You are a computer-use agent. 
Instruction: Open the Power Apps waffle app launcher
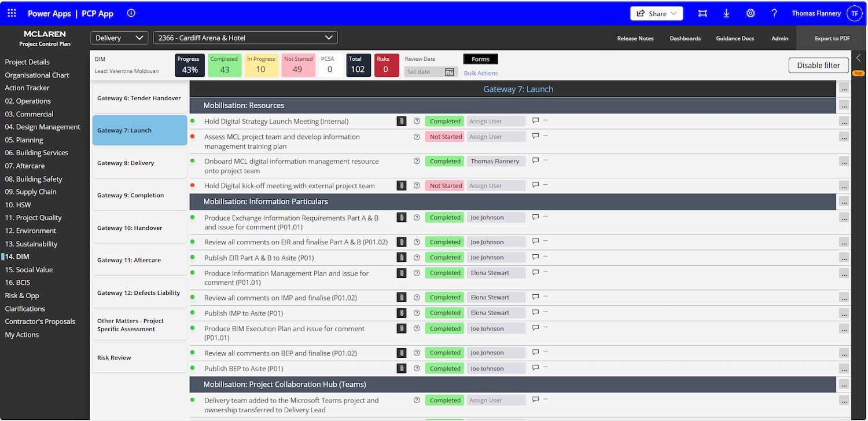coord(12,13)
